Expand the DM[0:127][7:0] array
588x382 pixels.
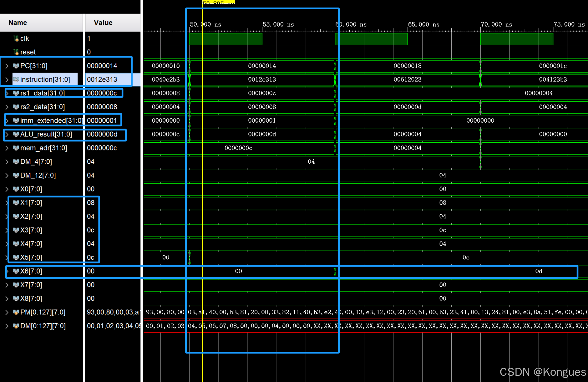tap(7, 326)
